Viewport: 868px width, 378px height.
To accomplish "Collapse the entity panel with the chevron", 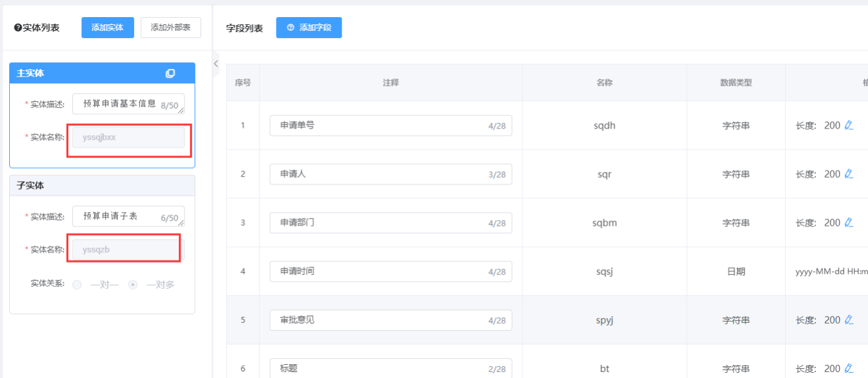I will click(x=216, y=64).
